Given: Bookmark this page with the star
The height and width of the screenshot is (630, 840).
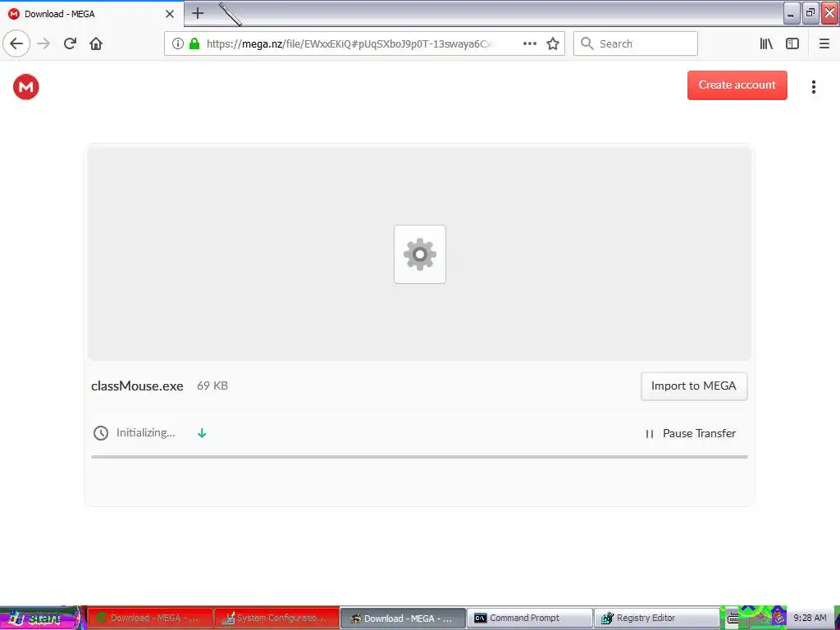Looking at the screenshot, I should click(553, 43).
